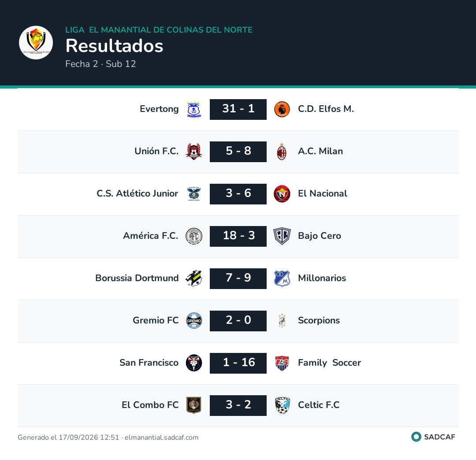This screenshot has width=476, height=460.
Task: Open the 18 - 3 match score
Action: [238, 236]
